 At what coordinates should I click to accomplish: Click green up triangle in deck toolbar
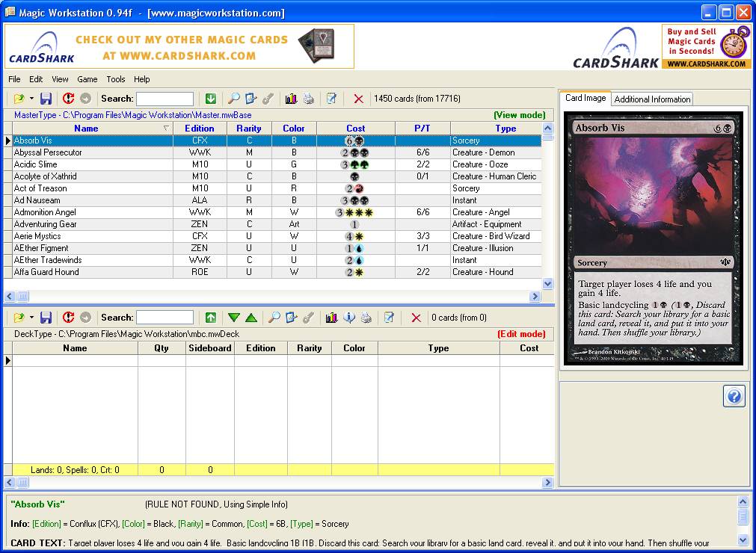coord(251,318)
